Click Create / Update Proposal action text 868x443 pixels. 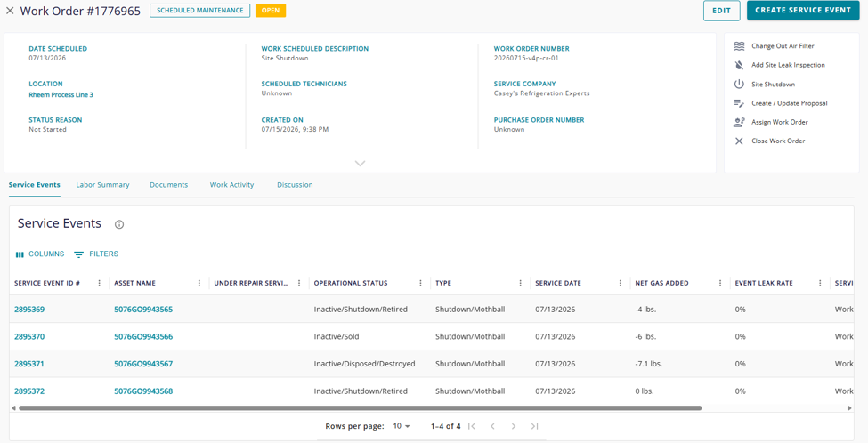pos(790,103)
